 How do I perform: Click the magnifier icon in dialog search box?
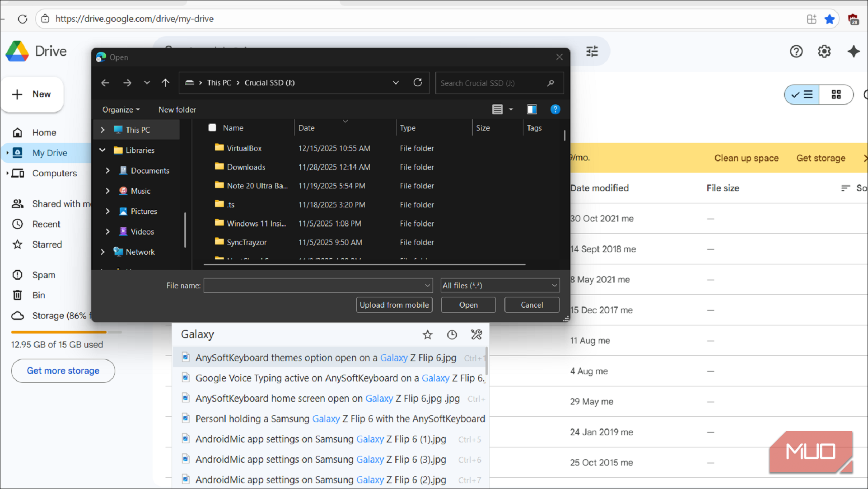click(x=551, y=83)
